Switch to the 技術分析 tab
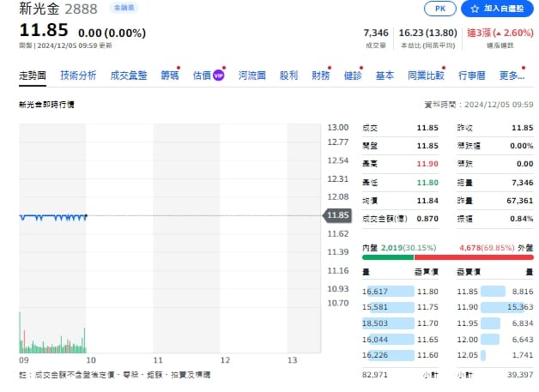539x392 pixels. 78,75
